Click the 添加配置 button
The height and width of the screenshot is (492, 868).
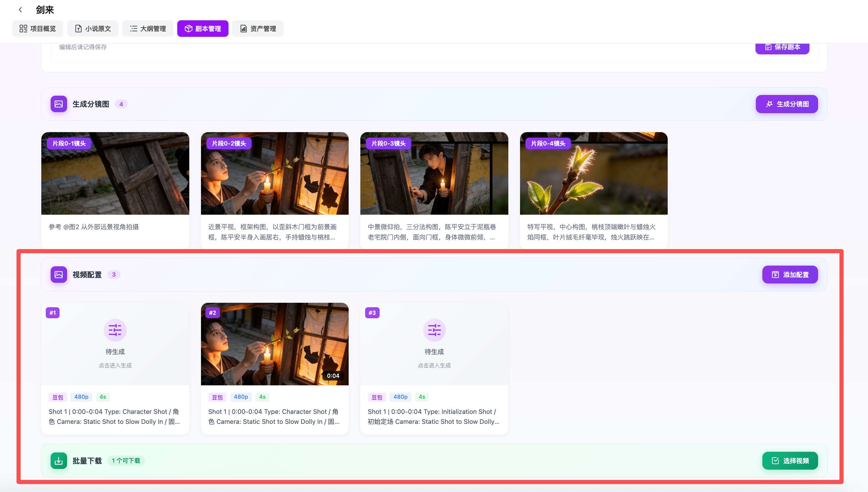tap(790, 275)
